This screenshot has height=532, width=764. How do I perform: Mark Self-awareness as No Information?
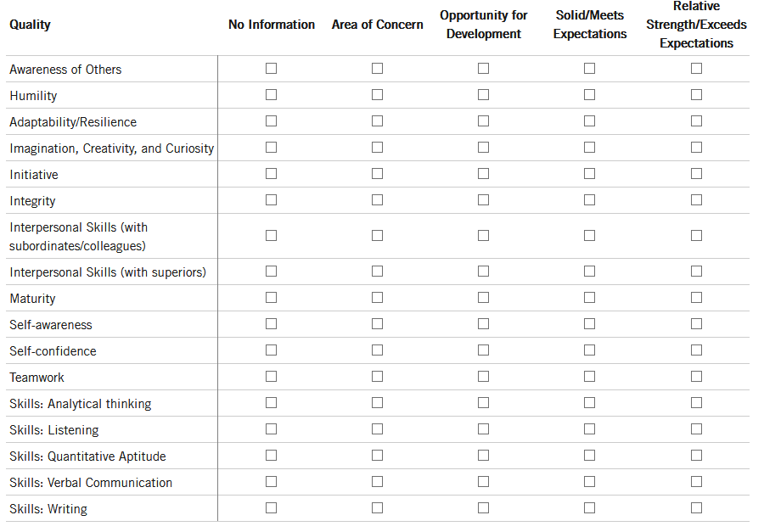point(271,324)
